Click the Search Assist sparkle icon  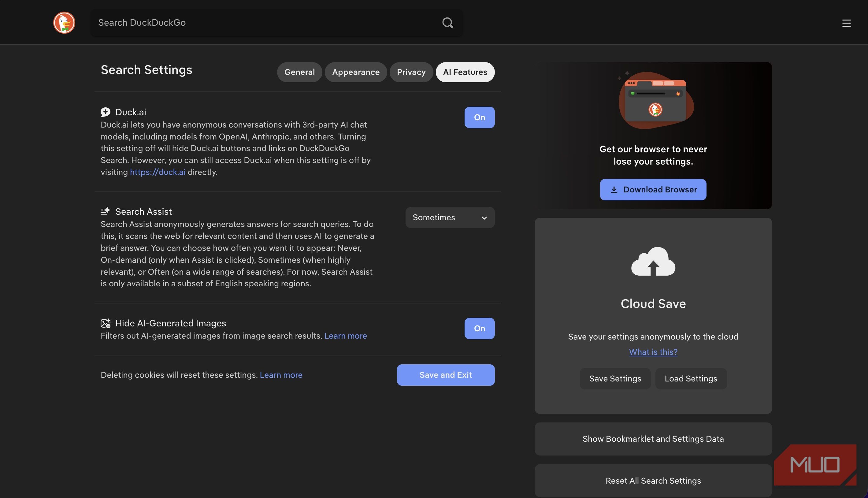click(x=105, y=211)
